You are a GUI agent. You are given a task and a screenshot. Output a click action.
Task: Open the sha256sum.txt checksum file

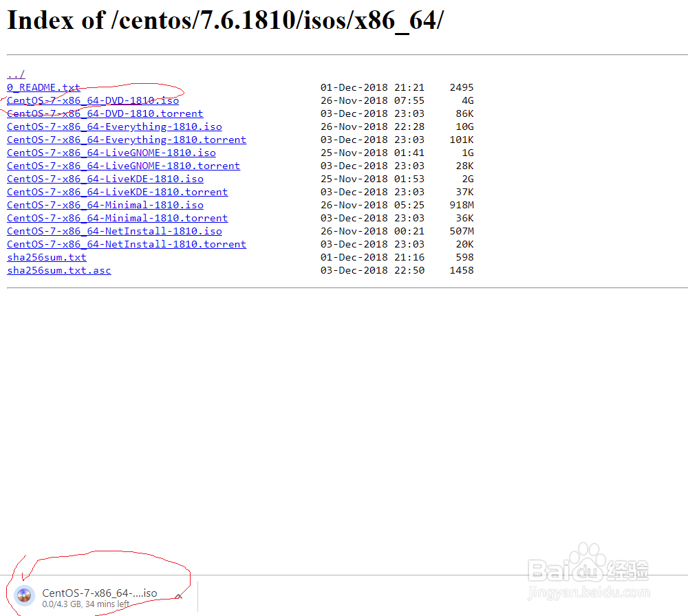click(x=47, y=257)
